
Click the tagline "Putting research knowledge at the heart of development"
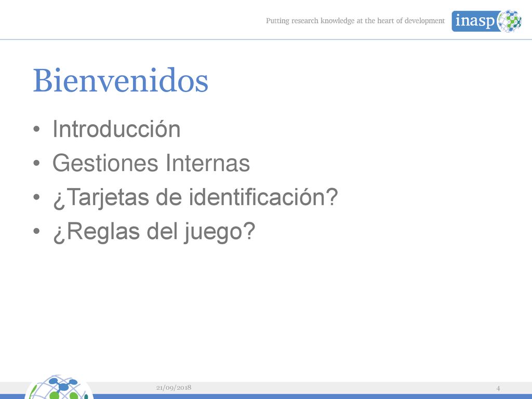point(355,21)
